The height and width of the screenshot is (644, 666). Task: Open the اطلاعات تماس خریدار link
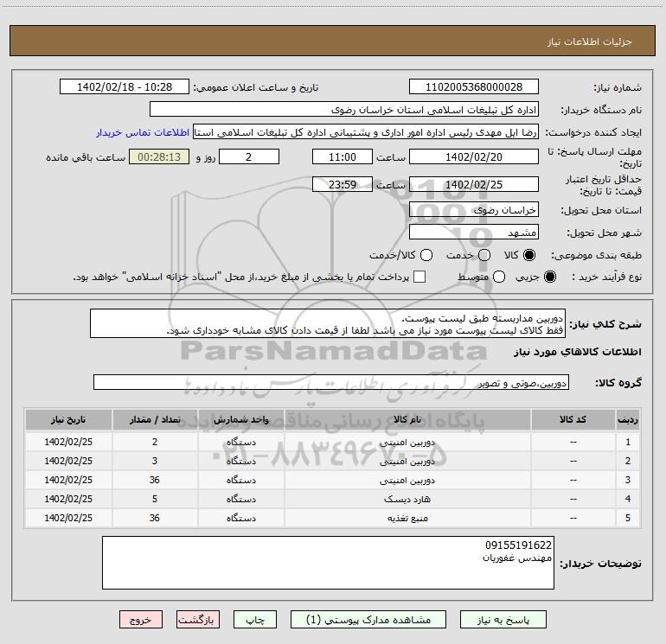143,132
